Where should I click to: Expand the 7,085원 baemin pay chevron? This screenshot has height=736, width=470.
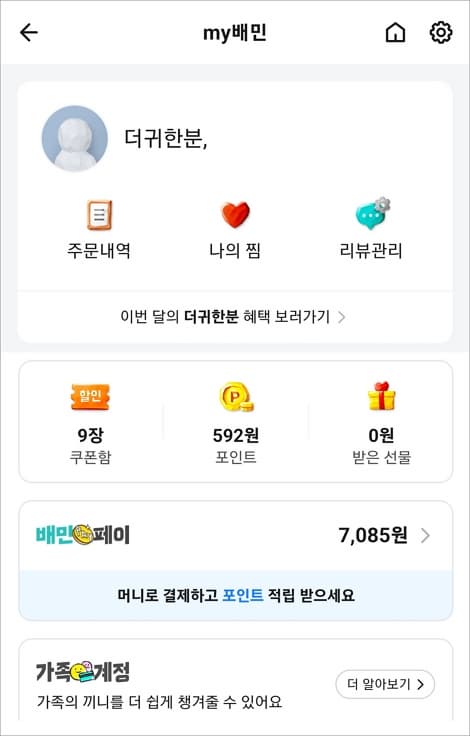tap(425, 536)
